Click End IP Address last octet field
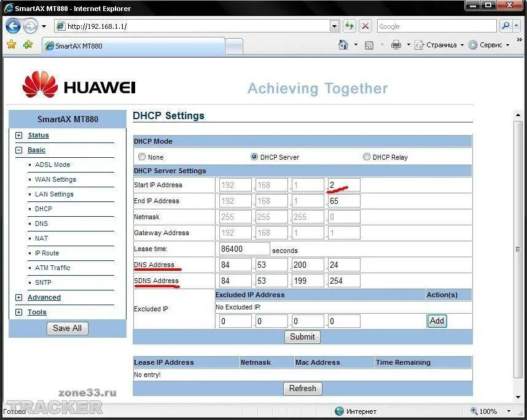Screen dimensions: 527x420 coord(344,201)
